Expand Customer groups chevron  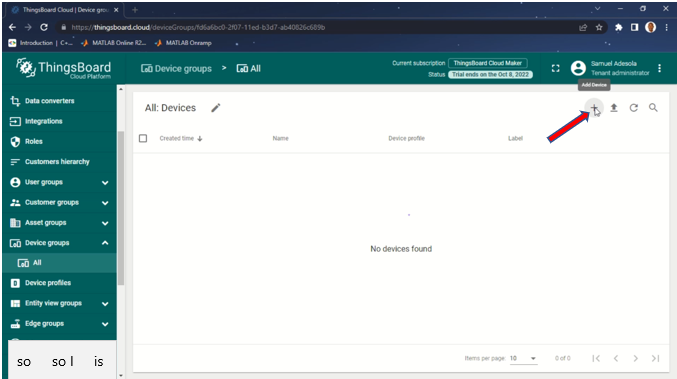pos(105,203)
